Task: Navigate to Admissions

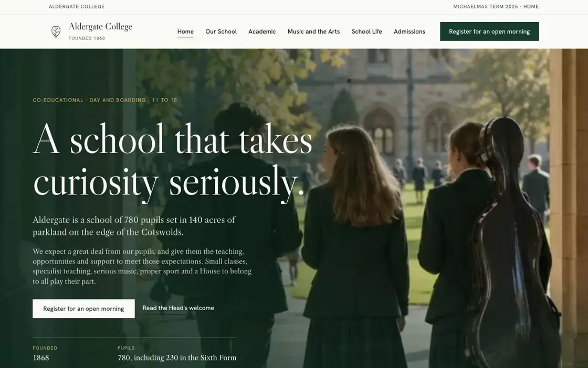Action: (x=409, y=32)
